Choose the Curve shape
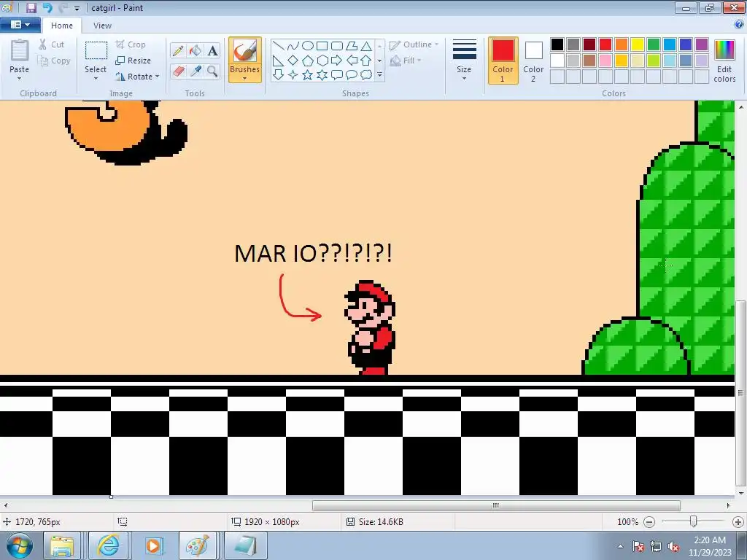Screen dimensions: 747x560 tap(293, 46)
